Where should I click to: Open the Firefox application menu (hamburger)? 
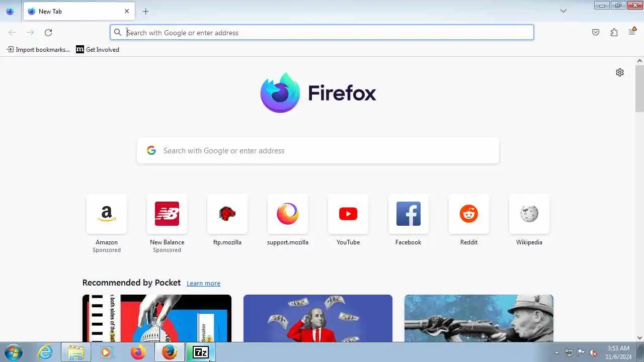tap(632, 32)
